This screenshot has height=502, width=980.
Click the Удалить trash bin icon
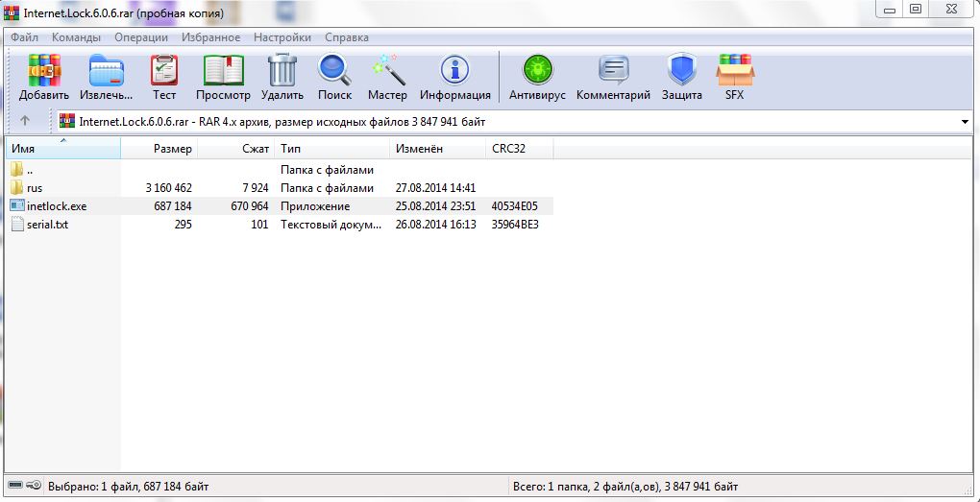pos(282,73)
